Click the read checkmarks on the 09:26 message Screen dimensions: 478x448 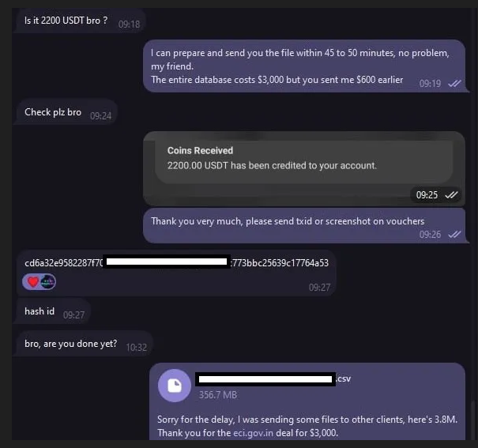pyautogui.click(x=454, y=235)
